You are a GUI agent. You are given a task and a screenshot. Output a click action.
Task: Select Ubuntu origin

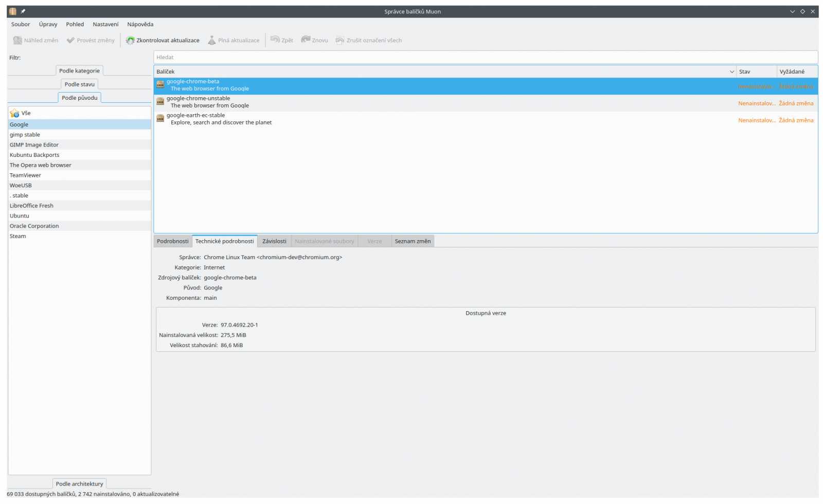(x=80, y=216)
